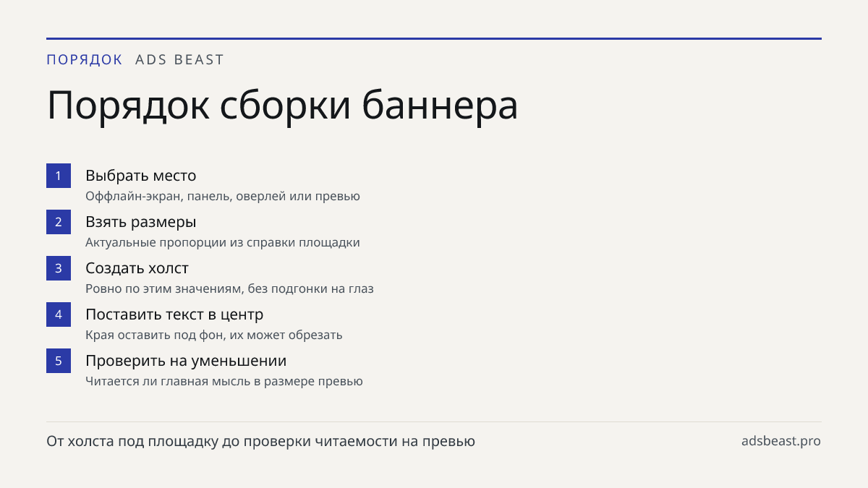Select 'Проверить на уменьшении' step title
The height and width of the screenshot is (488, 868).
(186, 361)
